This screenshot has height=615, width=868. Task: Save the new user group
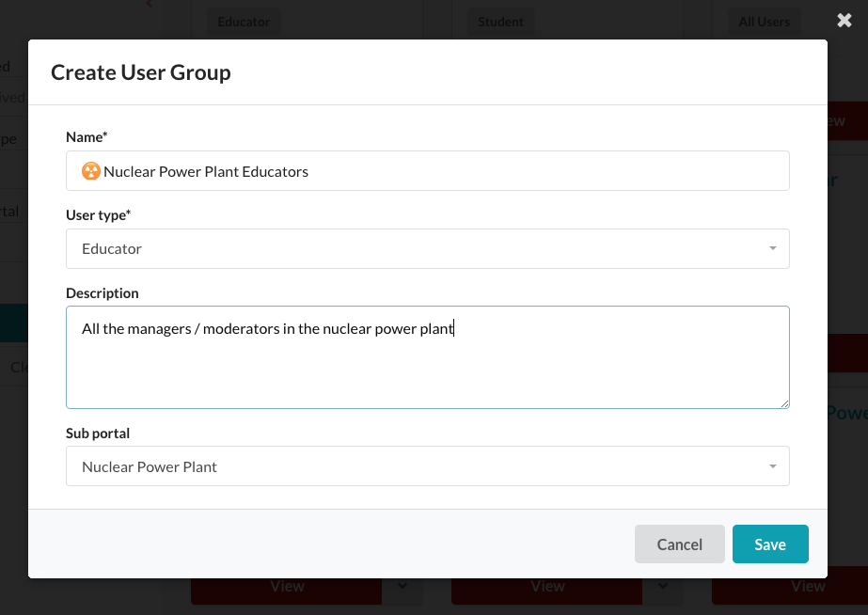[x=769, y=544]
